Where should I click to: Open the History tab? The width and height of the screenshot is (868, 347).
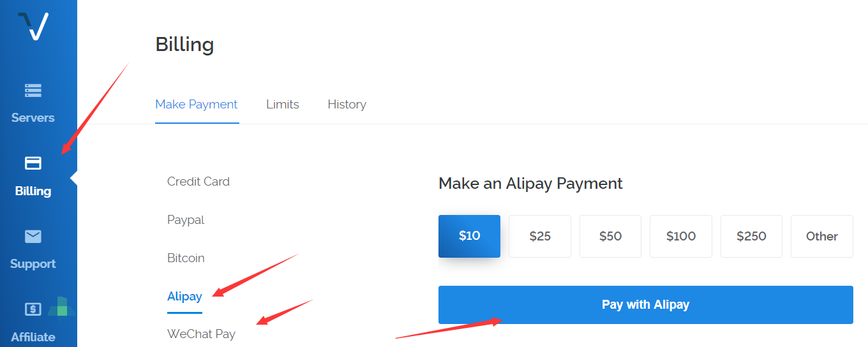347,105
